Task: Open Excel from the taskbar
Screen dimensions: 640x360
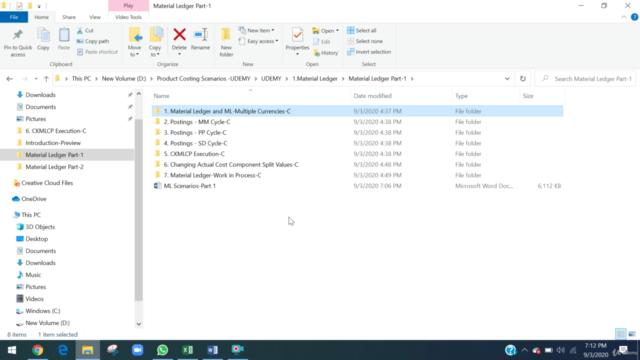Action: [x=187, y=350]
